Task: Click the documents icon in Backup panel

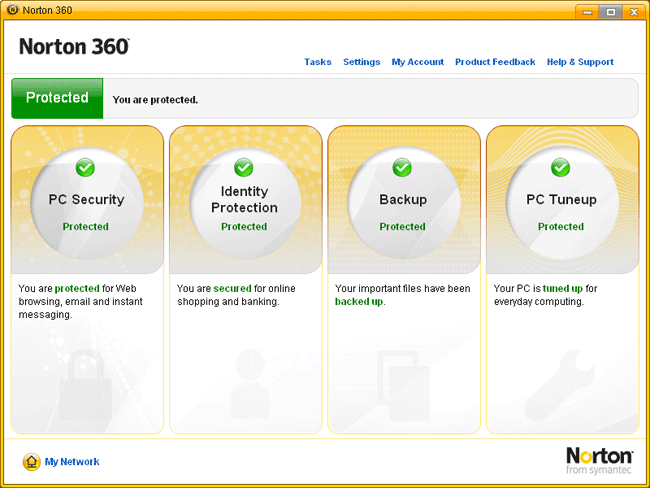Action: (404, 386)
